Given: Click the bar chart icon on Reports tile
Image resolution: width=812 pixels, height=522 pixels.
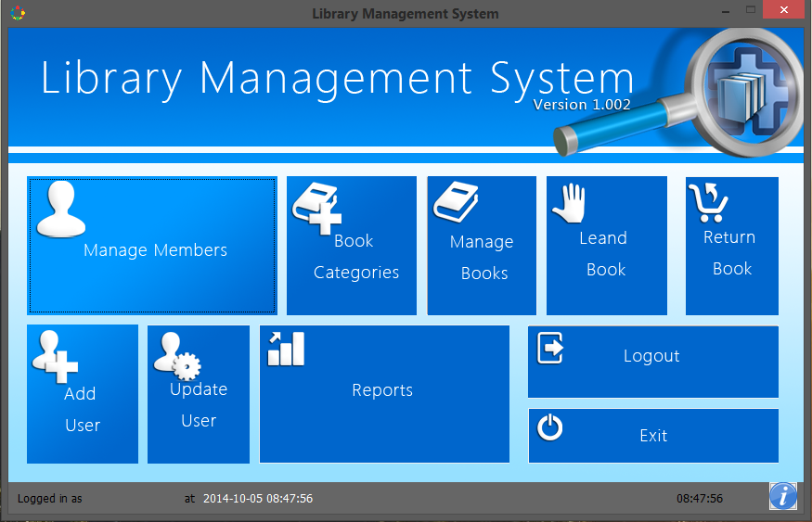Looking at the screenshot, I should [286, 350].
